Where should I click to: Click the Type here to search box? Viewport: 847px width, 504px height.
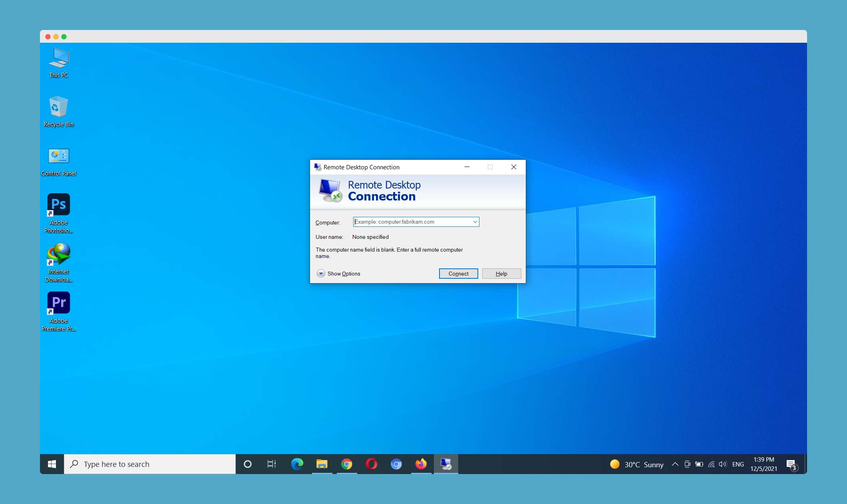pos(150,464)
